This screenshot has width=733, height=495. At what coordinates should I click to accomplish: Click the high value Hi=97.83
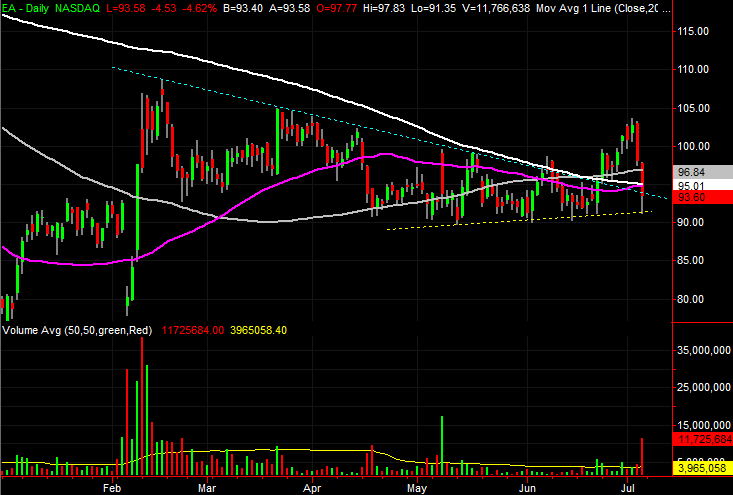383,8
